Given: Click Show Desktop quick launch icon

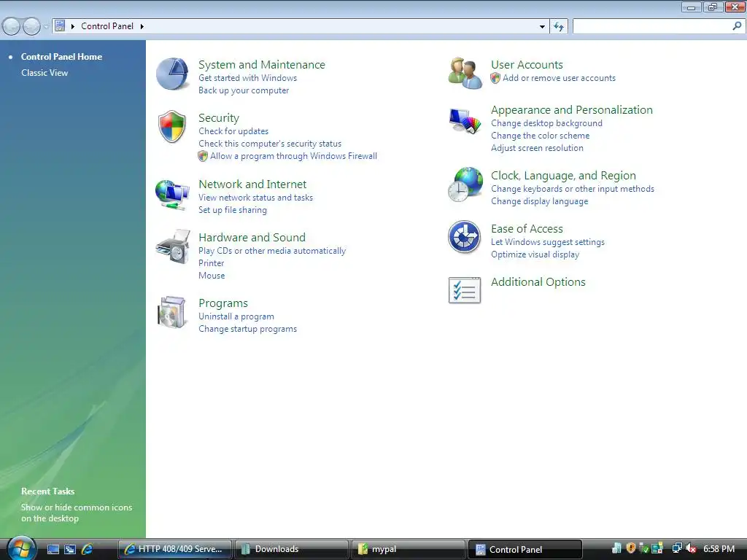Looking at the screenshot, I should click(x=53, y=549).
